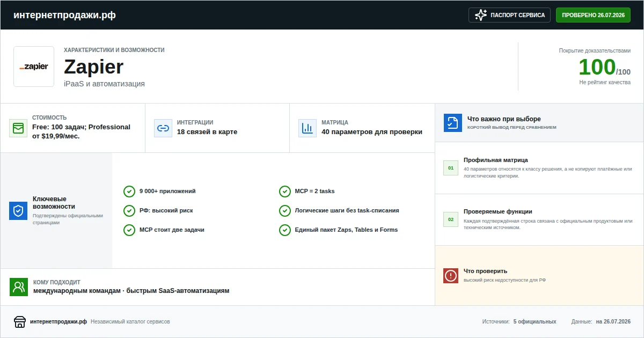Click the РФ: высокий риск feature text
The height and width of the screenshot is (338, 644).
pos(166,210)
